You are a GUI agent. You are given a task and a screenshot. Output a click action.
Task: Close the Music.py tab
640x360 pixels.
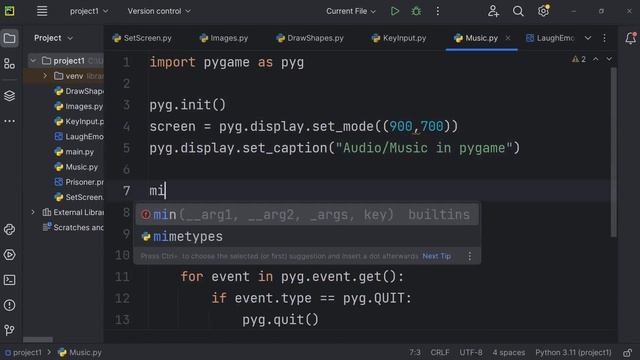[508, 38]
